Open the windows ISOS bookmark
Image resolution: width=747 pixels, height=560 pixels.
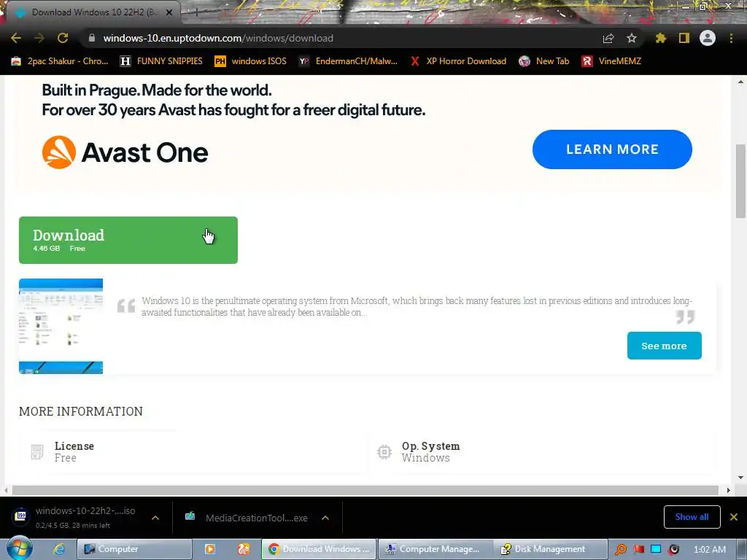click(251, 61)
